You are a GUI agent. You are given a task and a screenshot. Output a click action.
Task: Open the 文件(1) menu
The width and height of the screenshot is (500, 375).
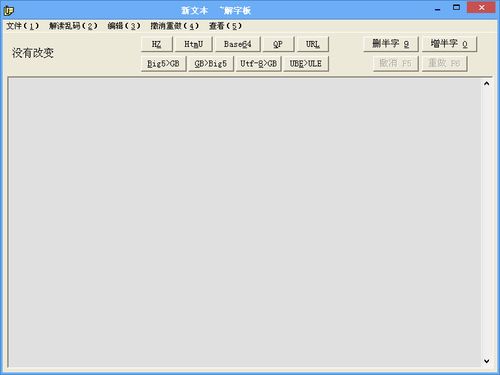23,26
